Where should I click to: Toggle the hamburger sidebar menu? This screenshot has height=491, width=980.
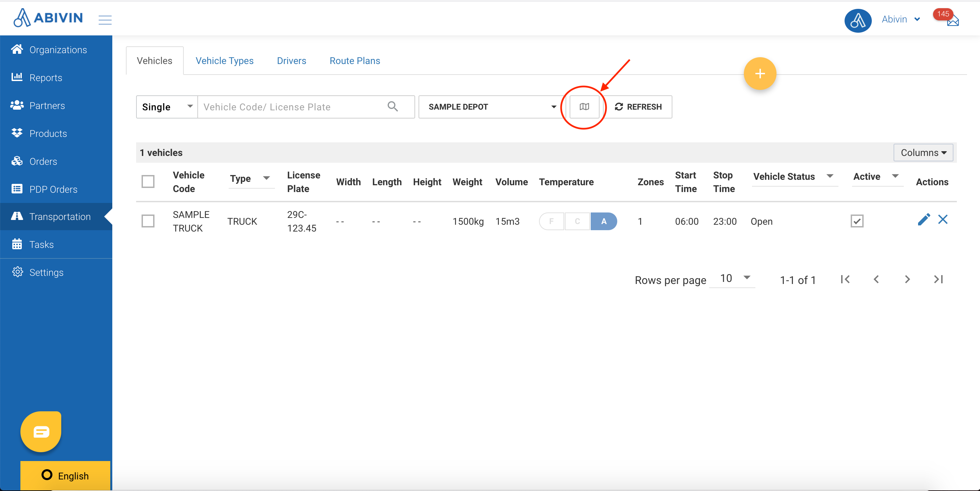[x=105, y=20]
